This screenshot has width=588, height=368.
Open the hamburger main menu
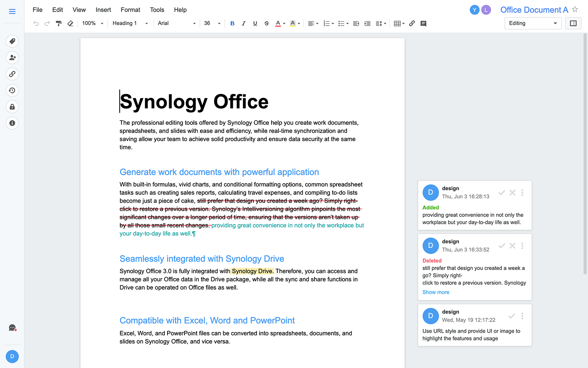12,12
